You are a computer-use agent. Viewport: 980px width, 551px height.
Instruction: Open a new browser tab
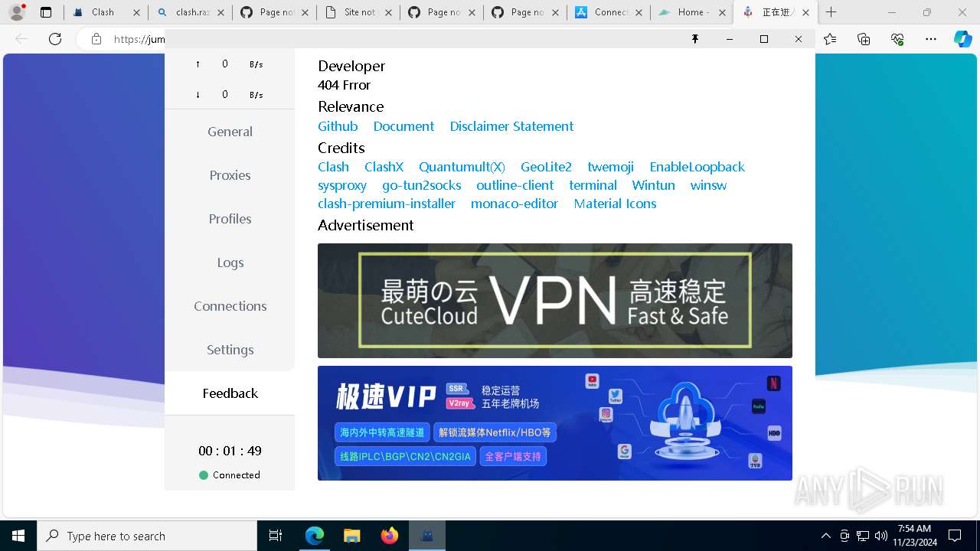click(x=831, y=12)
